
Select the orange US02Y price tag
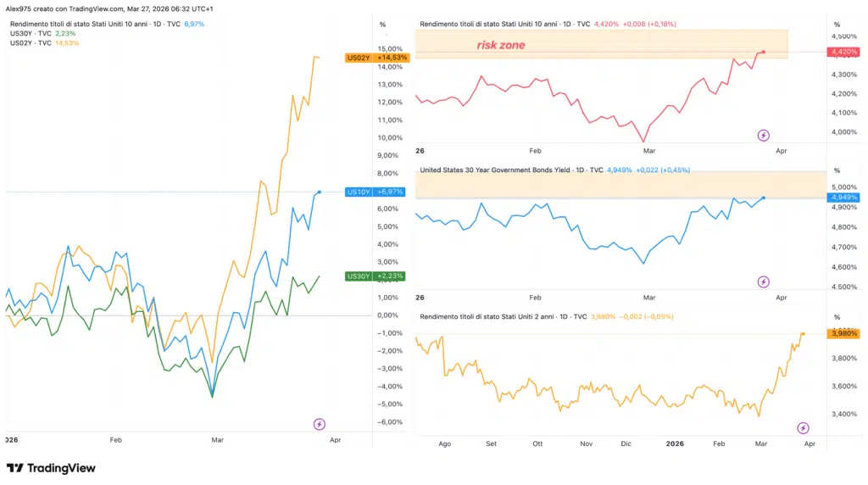pos(376,58)
